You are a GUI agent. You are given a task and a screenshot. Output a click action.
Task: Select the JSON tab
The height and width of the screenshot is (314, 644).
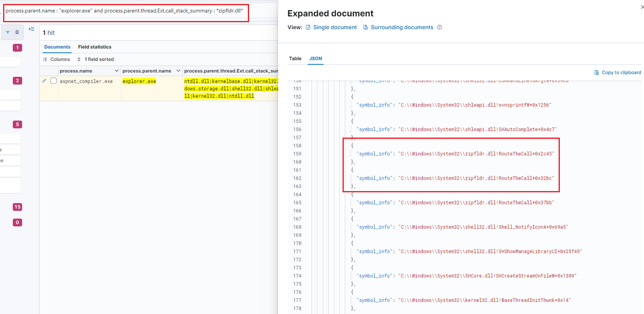point(315,59)
